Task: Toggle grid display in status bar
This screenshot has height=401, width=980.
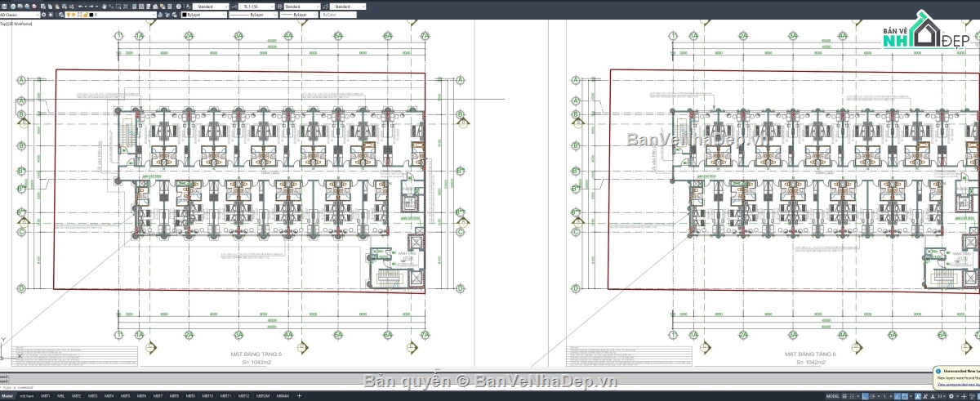Action: click(844, 396)
